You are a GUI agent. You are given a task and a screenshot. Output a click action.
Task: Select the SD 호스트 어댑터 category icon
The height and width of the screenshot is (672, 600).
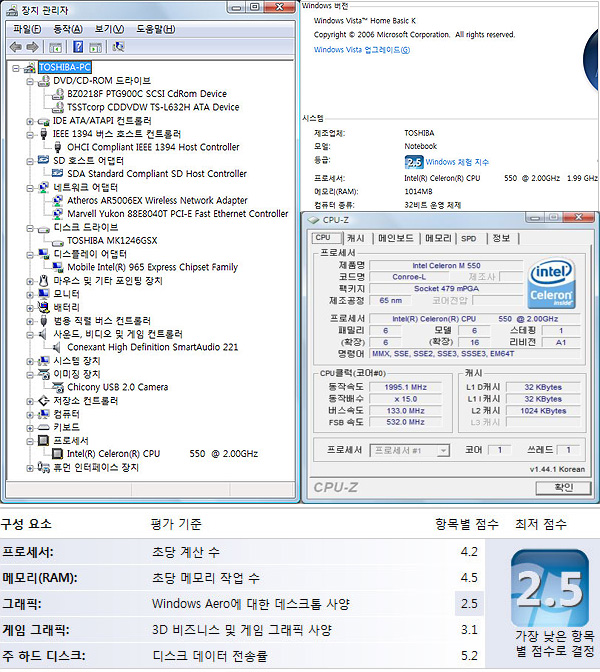pyautogui.click(x=43, y=160)
